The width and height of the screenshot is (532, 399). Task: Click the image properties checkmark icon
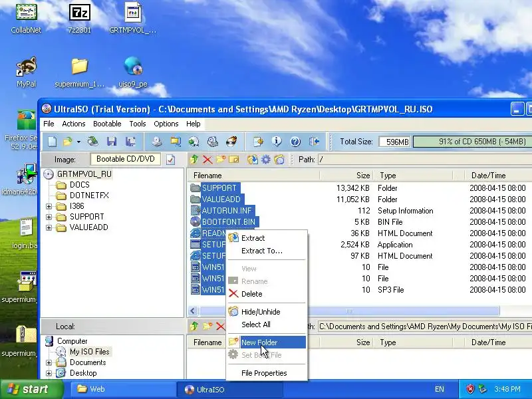(170, 160)
